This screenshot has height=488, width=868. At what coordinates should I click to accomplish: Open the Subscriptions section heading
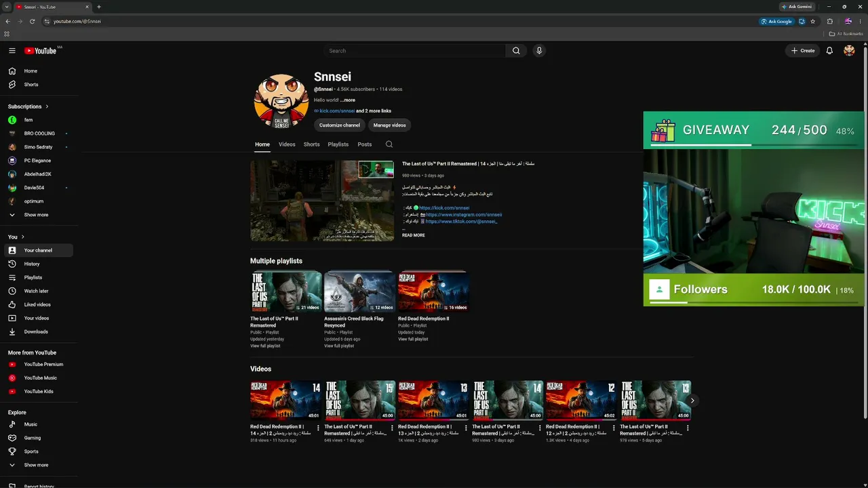click(28, 106)
